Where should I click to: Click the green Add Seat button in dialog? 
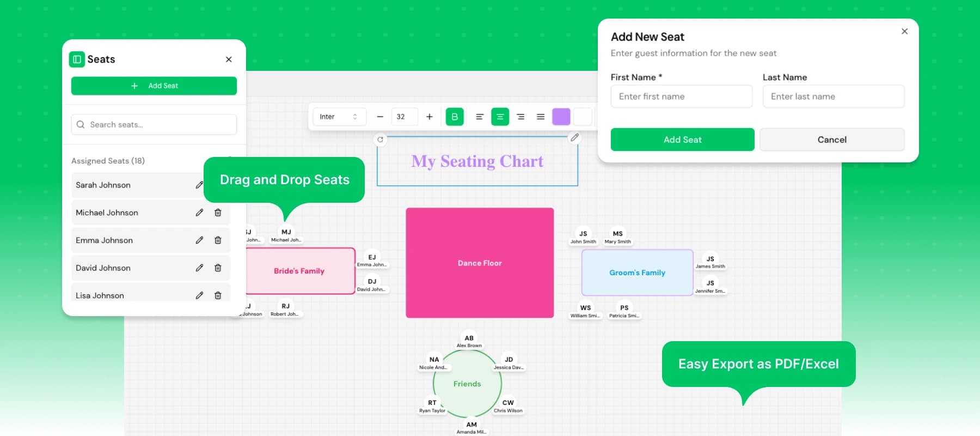682,140
